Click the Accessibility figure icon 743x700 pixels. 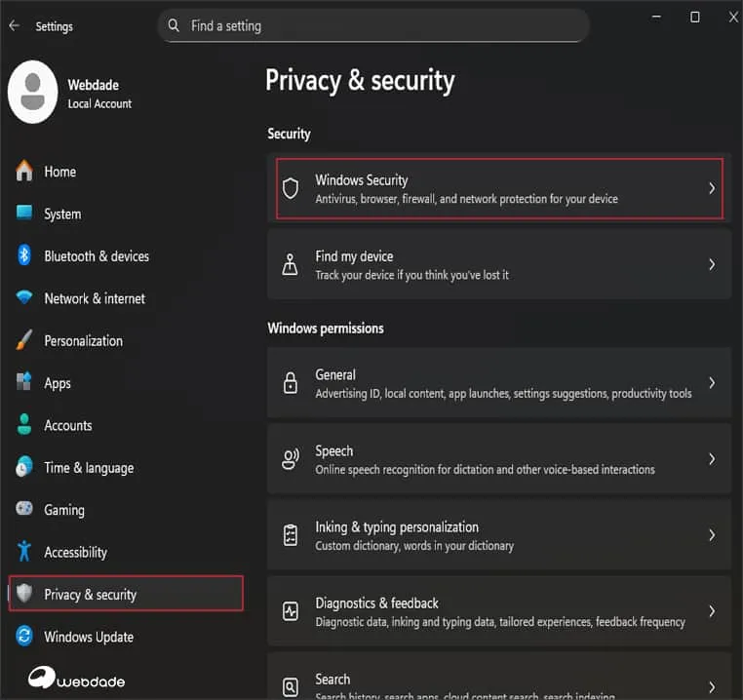click(24, 551)
